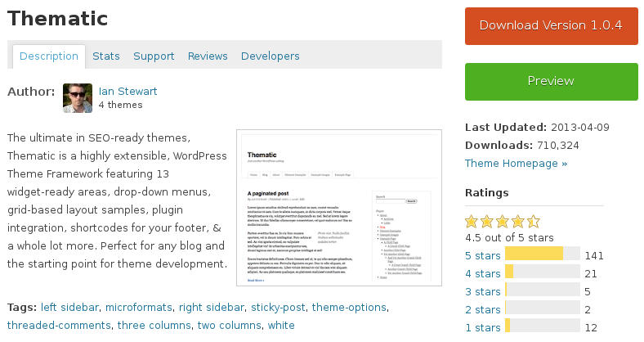Viewport: 644px width, 342px height.
Task: View the Reviews tab
Action: (x=208, y=56)
